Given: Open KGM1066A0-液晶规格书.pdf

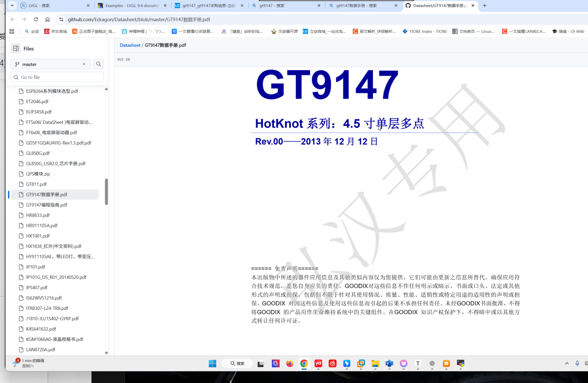Looking at the screenshot, I should coord(54,339).
